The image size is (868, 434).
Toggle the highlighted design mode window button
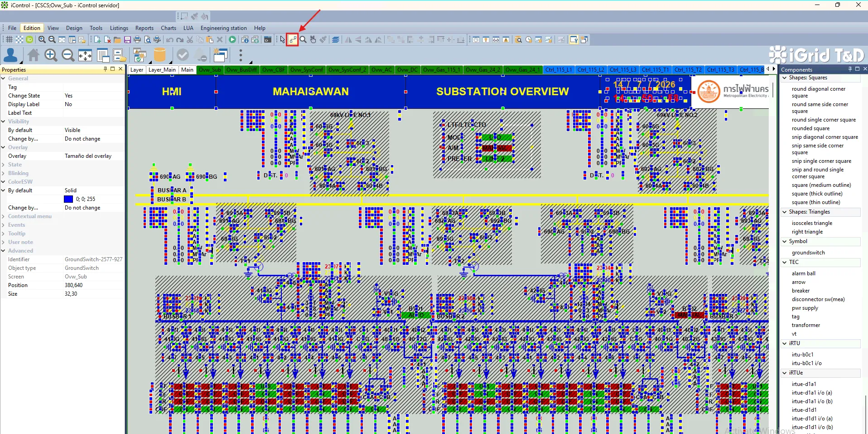(x=574, y=40)
